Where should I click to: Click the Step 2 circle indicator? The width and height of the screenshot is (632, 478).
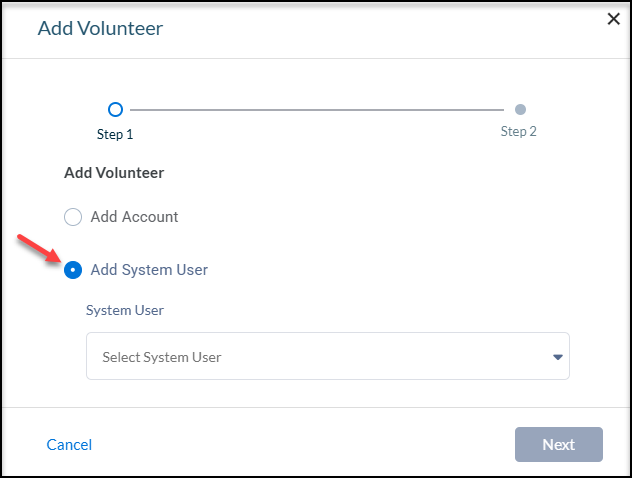tap(520, 109)
